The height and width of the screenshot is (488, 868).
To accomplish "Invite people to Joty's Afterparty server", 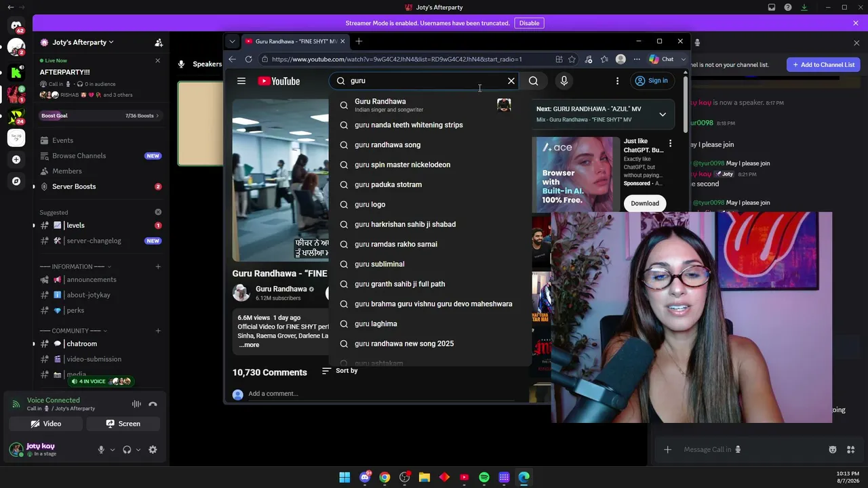I will click(159, 42).
